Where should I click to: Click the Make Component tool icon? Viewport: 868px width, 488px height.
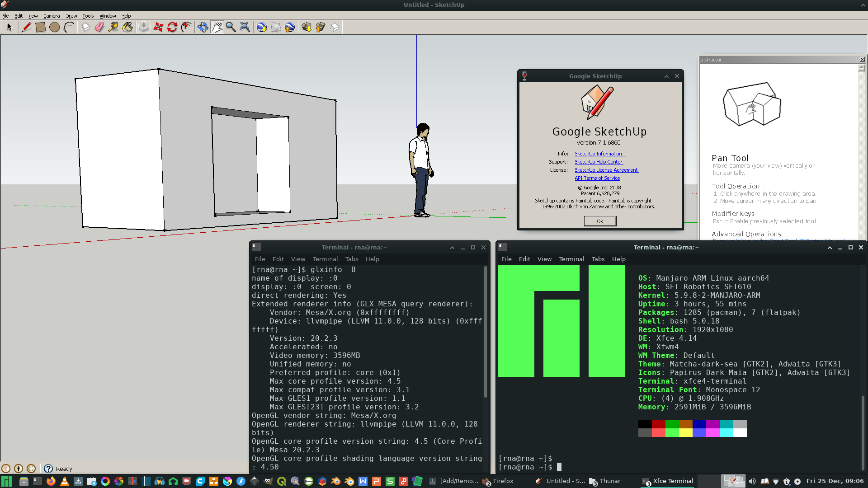pyautogui.click(x=85, y=27)
